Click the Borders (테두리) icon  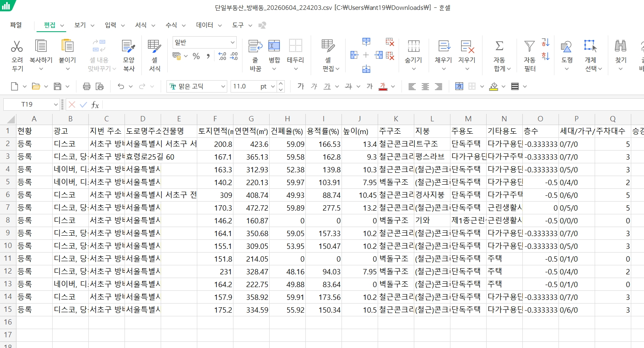pos(295,46)
